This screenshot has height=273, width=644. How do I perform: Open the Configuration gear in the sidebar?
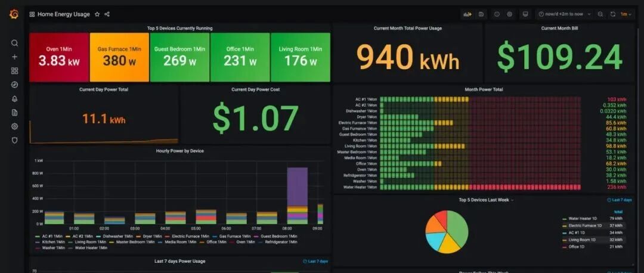pos(14,126)
